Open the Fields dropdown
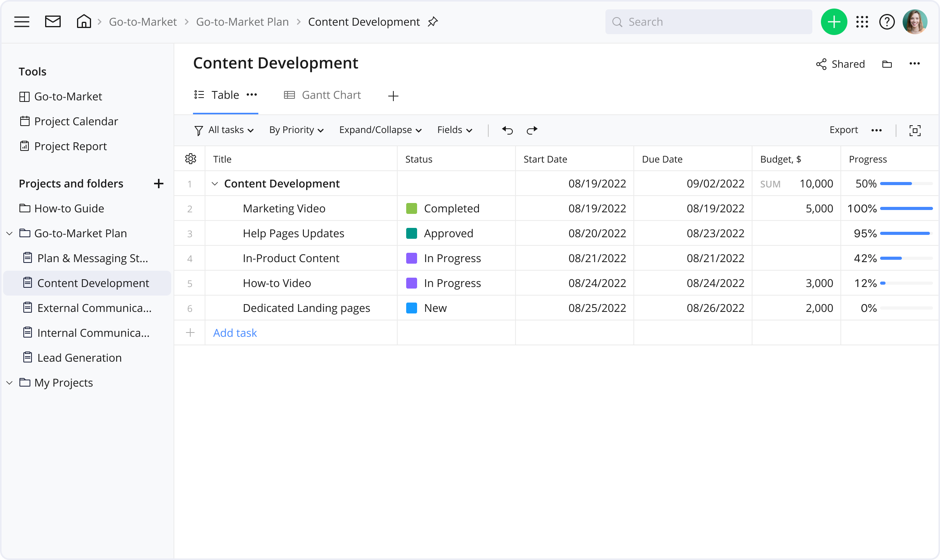 tap(454, 130)
